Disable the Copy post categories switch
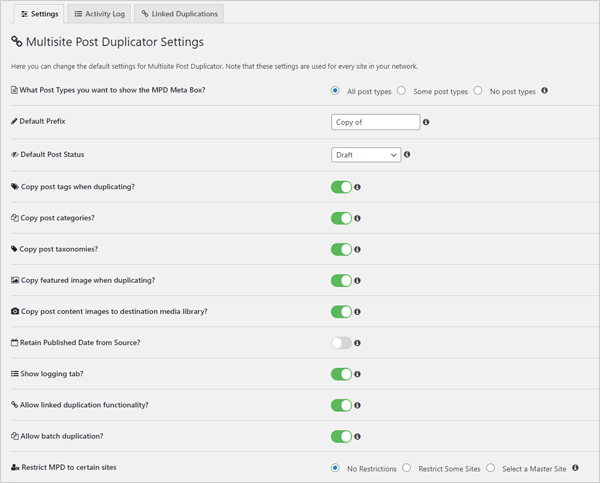The height and width of the screenshot is (483, 600). [341, 218]
